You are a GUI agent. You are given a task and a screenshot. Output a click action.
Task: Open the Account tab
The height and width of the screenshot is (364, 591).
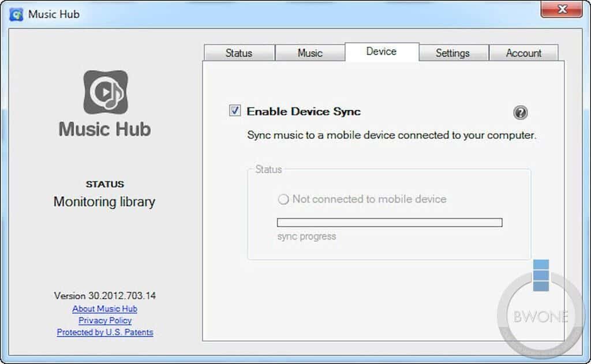pyautogui.click(x=523, y=52)
